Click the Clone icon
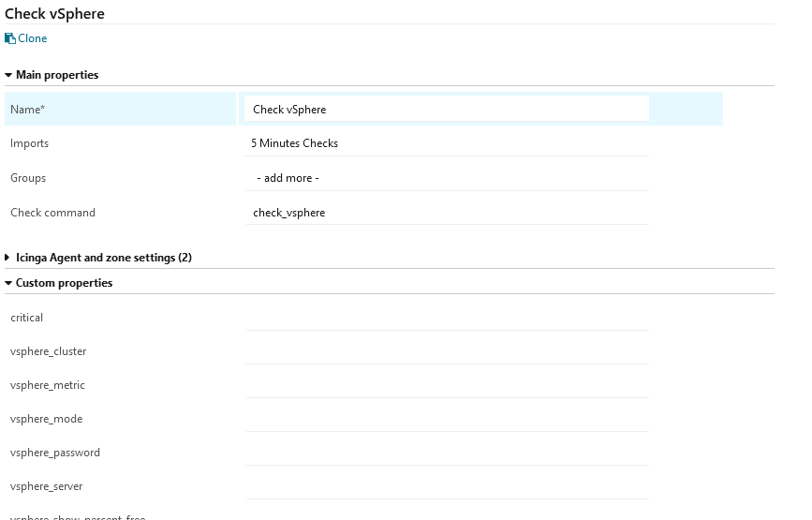 [10, 38]
